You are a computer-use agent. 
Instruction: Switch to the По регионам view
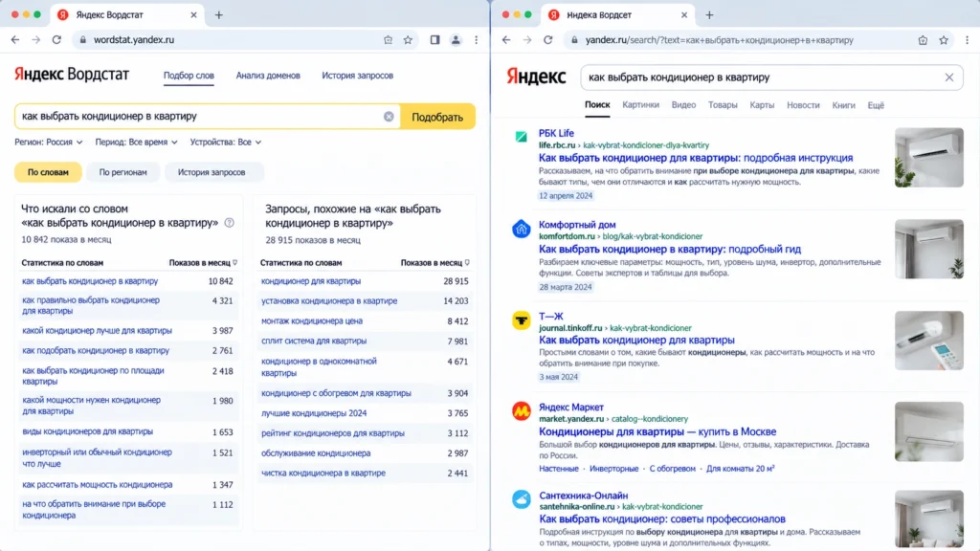pyautogui.click(x=123, y=172)
